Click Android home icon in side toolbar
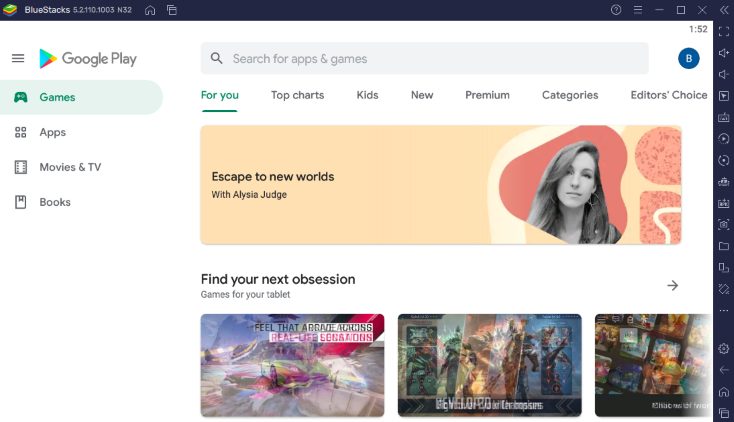The height and width of the screenshot is (422, 734). point(724,392)
